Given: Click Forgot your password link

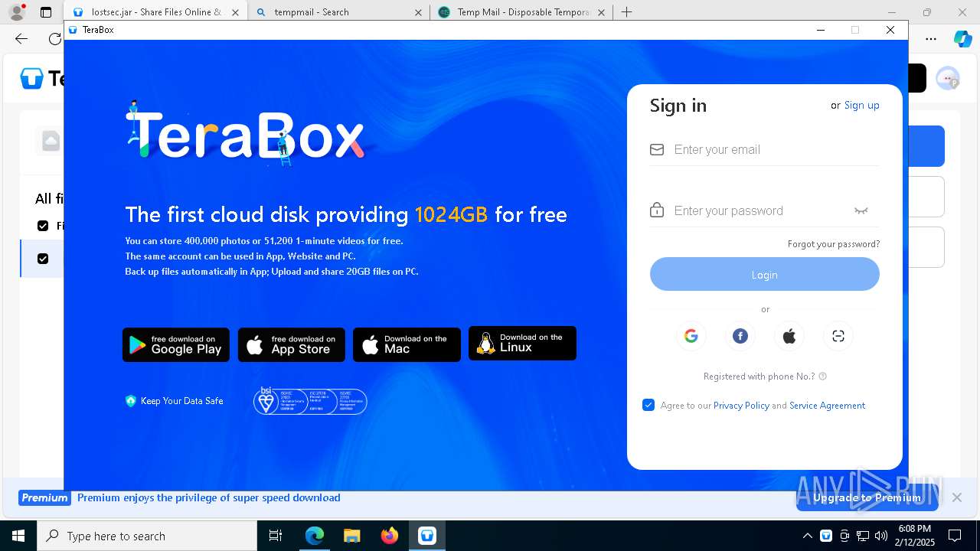Looking at the screenshot, I should click(834, 244).
